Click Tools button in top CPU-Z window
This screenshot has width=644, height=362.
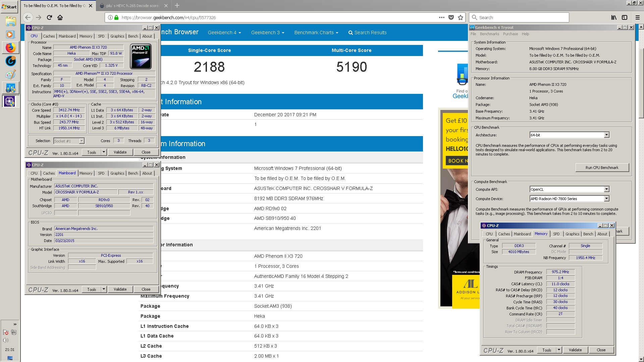[92, 152]
